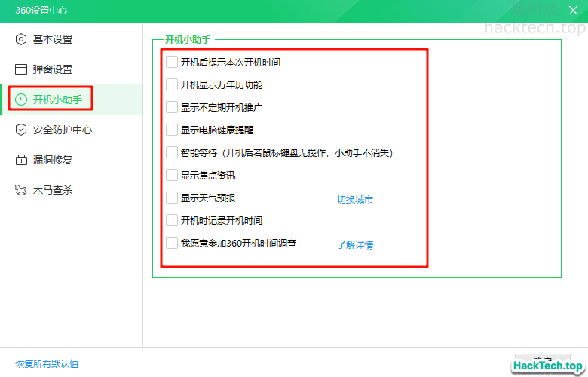The height and width of the screenshot is (377, 588).
Task: Enable 开机后提示本次开机时间 checkbox
Action: click(x=172, y=62)
